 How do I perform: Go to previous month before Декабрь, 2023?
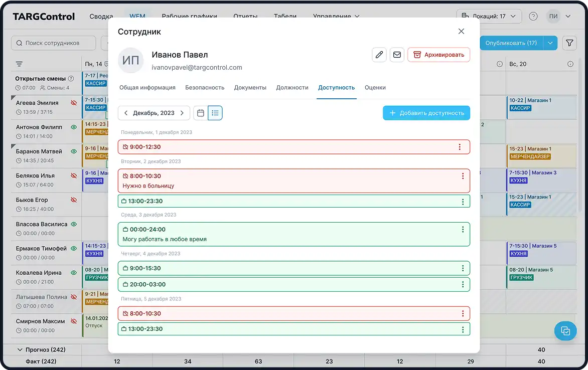point(126,113)
